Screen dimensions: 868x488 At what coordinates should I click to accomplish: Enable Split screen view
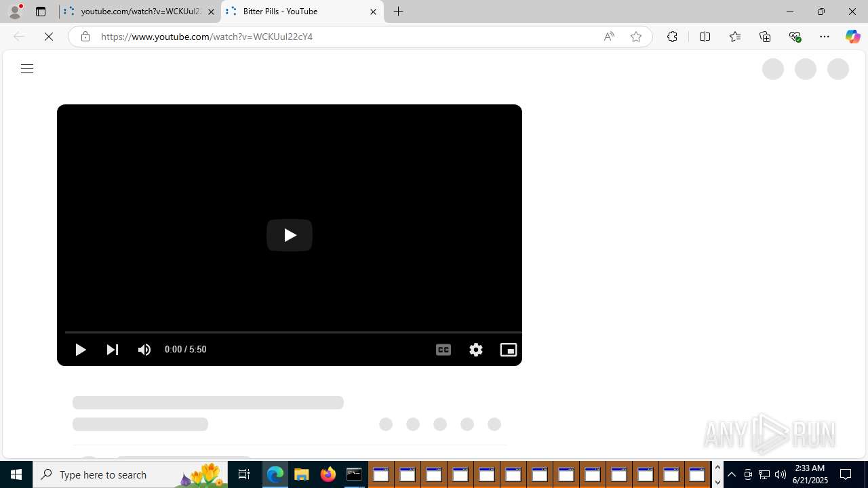point(705,37)
